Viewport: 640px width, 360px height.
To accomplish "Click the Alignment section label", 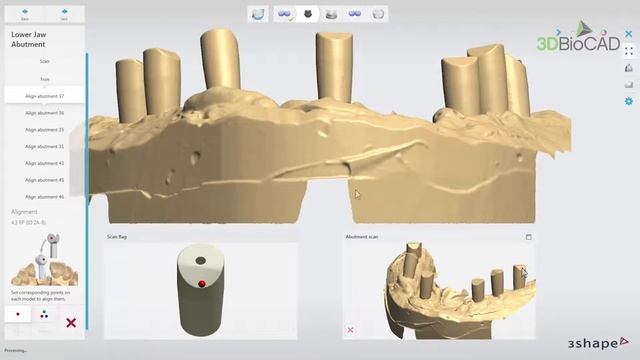I will click(24, 211).
